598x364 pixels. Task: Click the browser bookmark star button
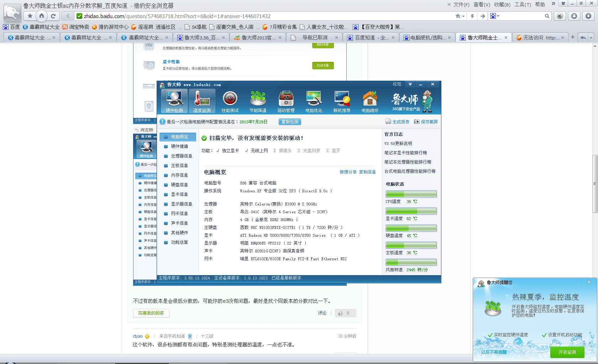(30, 16)
